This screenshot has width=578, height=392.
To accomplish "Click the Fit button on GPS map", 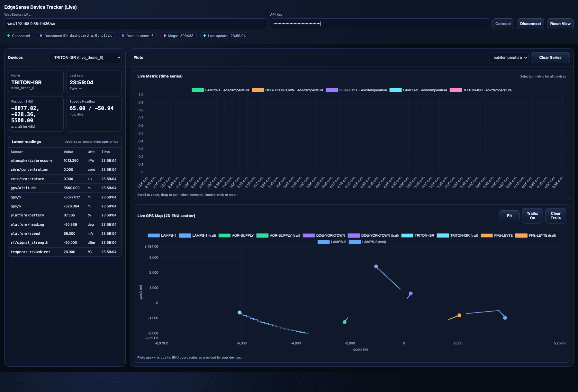I will tap(509, 216).
